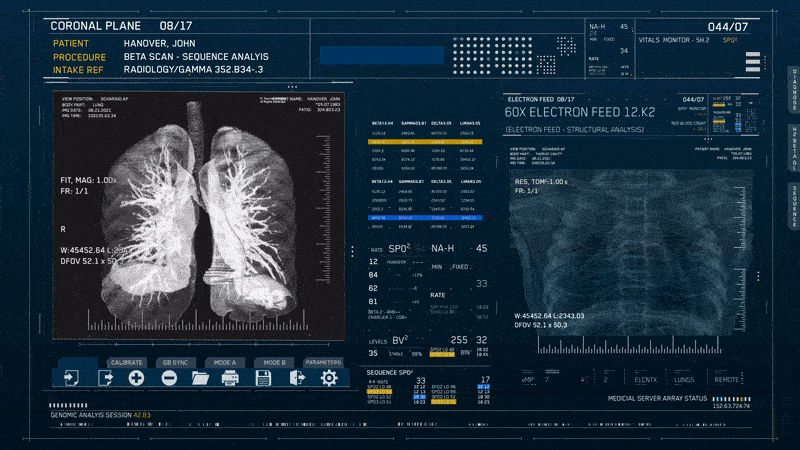Click the exit door icon

pyautogui.click(x=296, y=378)
